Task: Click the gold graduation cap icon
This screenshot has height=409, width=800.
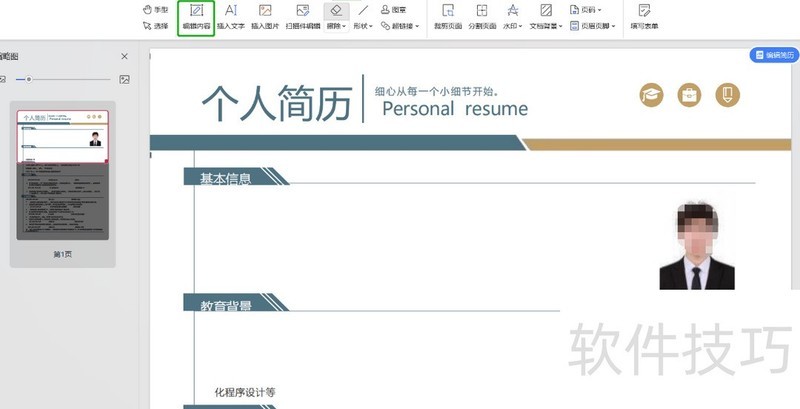Action: [652, 95]
